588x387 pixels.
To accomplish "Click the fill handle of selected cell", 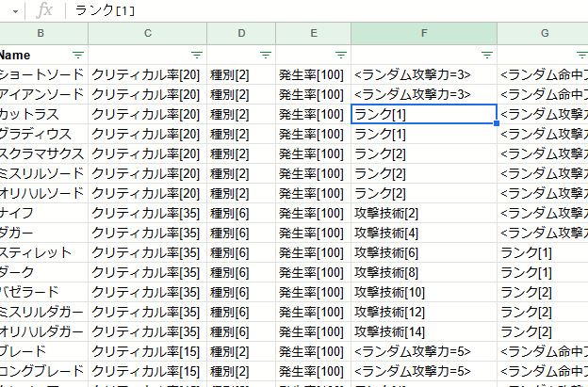I will click(x=497, y=123).
